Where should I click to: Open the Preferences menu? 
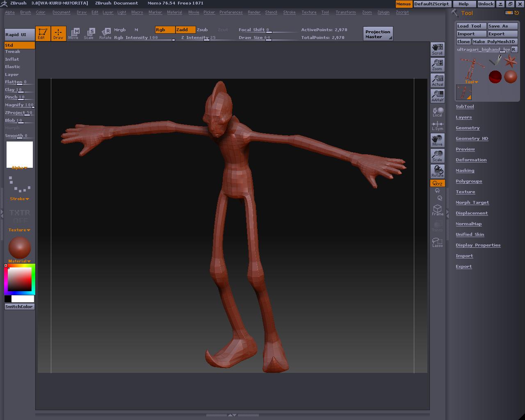tap(231, 12)
